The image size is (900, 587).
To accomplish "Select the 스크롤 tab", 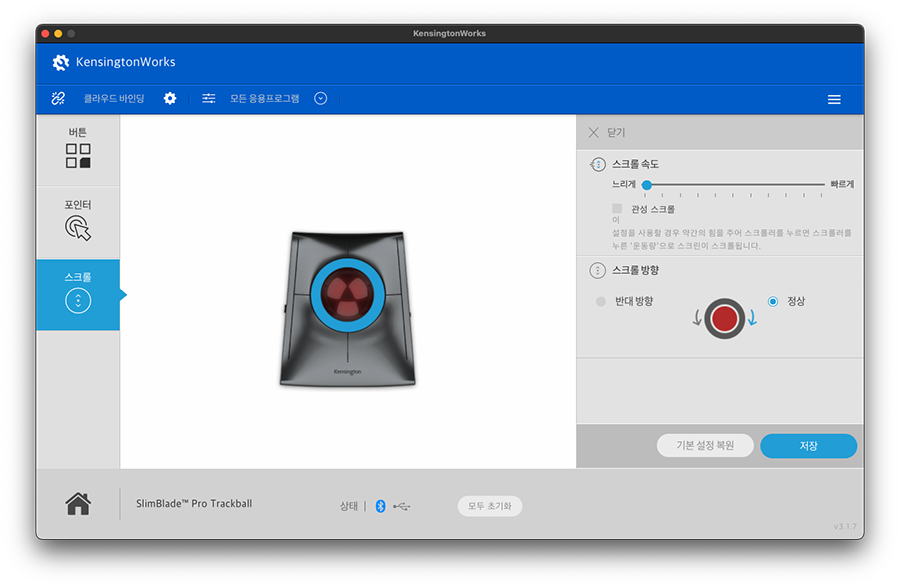I will 78,294.
